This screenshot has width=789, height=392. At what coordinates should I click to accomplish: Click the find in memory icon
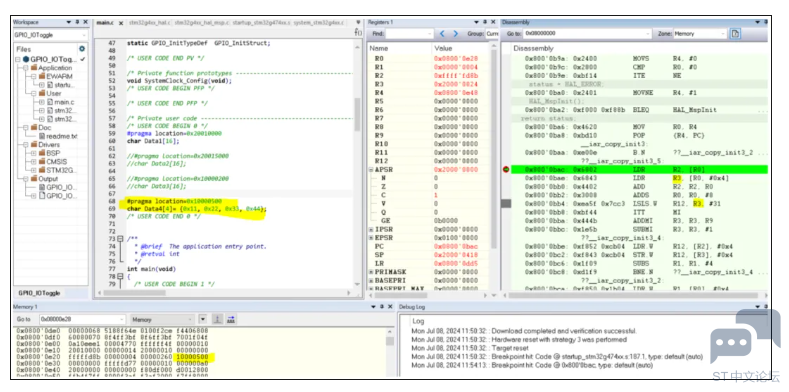tap(231, 319)
